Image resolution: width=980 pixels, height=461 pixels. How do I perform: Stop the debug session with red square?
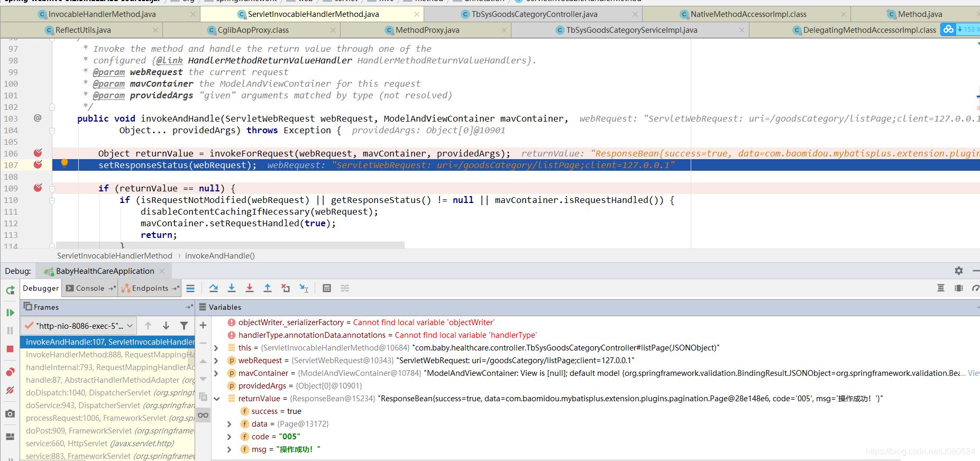[10, 349]
